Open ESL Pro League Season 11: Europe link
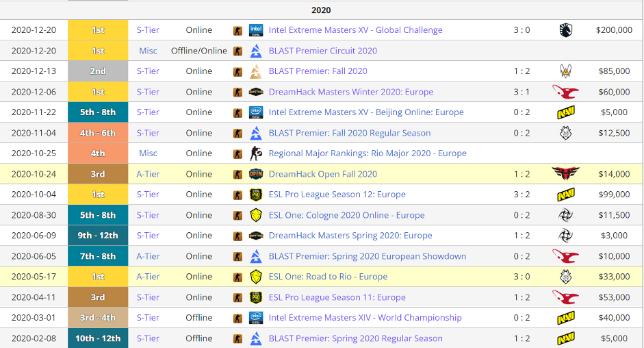The width and height of the screenshot is (644, 348). (337, 297)
